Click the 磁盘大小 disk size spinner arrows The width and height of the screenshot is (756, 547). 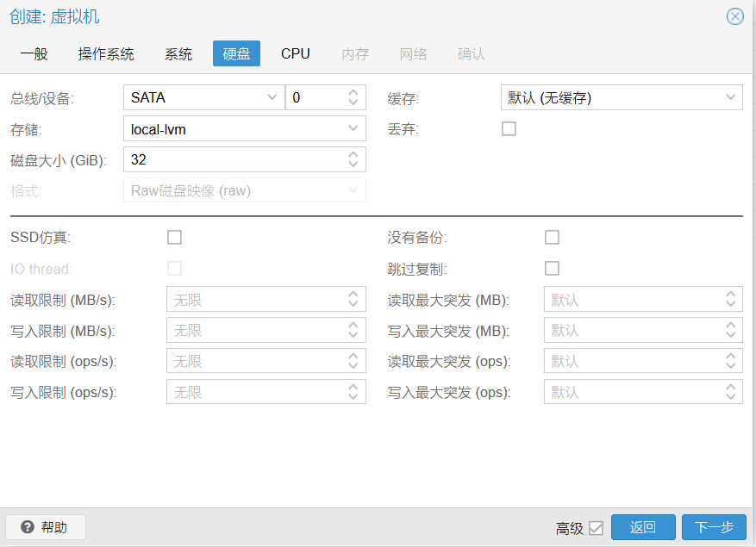(353, 159)
